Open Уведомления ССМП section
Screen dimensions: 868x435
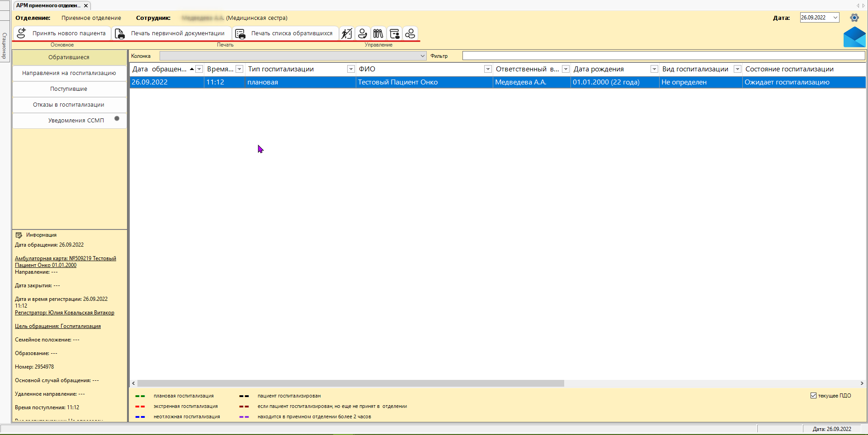click(x=69, y=121)
